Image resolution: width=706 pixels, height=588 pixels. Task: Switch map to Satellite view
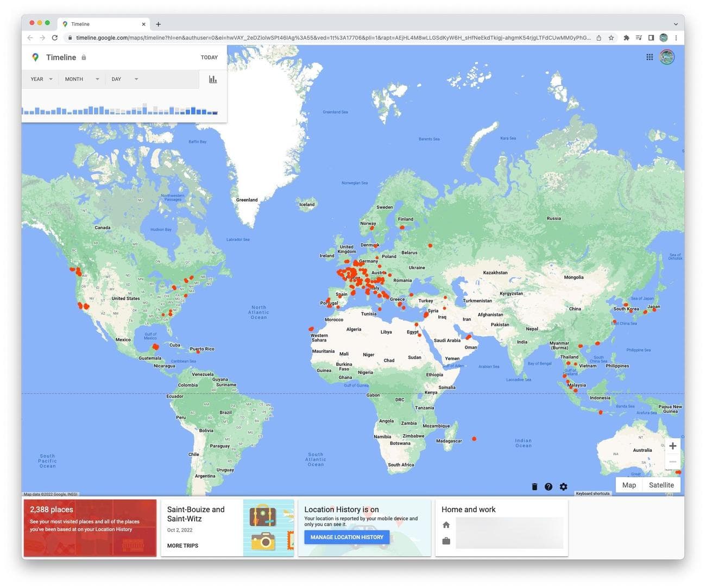coord(661,485)
